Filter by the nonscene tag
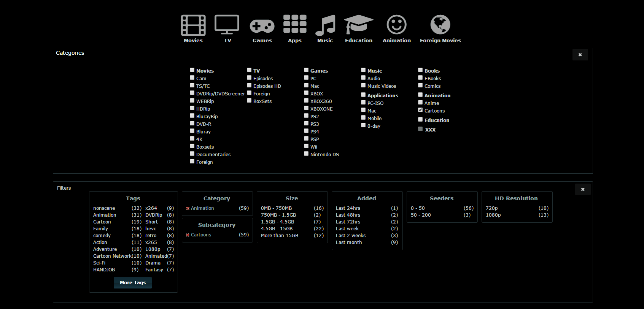 click(104, 208)
